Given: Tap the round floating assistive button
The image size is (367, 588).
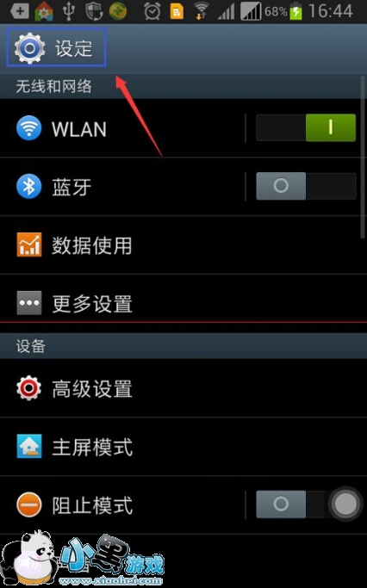Looking at the screenshot, I should (345, 504).
